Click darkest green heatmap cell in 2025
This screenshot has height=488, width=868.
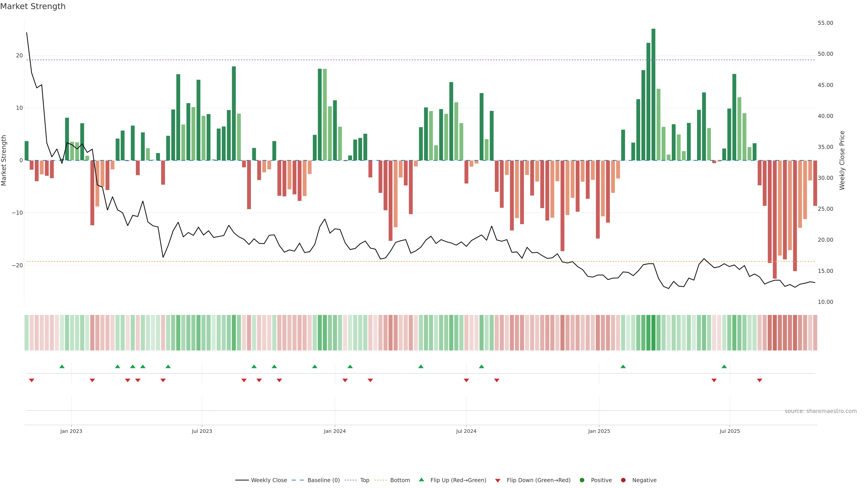point(653,333)
